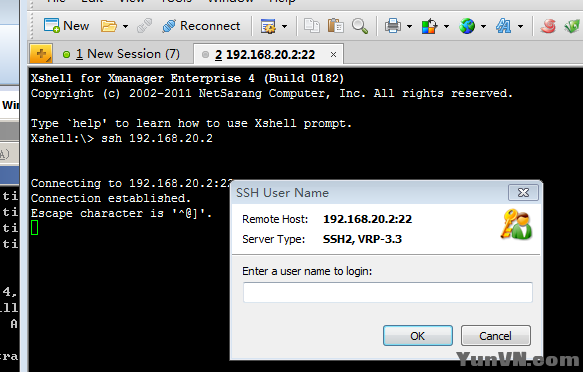Expand the properties icon dropdown arrow
This screenshot has width=583, height=372.
tap(284, 26)
